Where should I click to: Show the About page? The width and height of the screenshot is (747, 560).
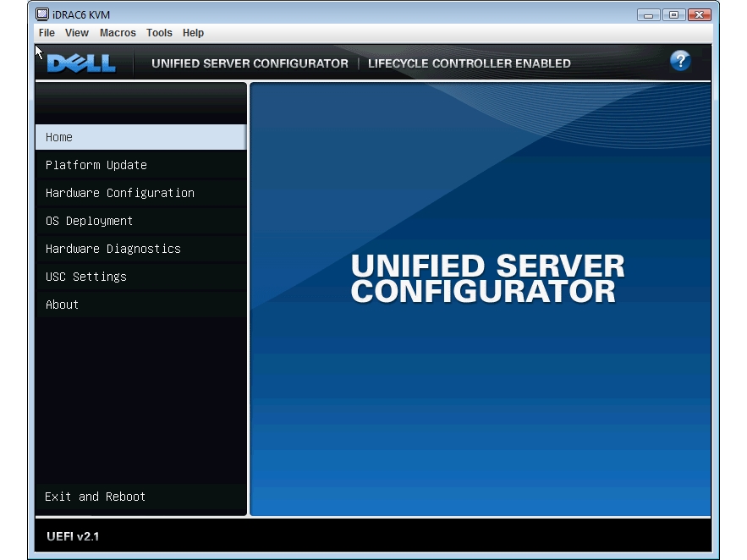(x=141, y=305)
